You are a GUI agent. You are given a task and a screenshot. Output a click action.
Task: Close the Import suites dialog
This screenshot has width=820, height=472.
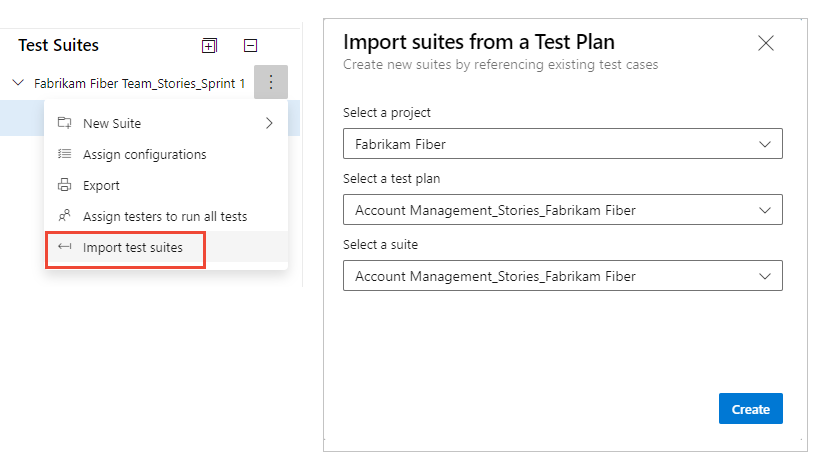click(x=766, y=43)
